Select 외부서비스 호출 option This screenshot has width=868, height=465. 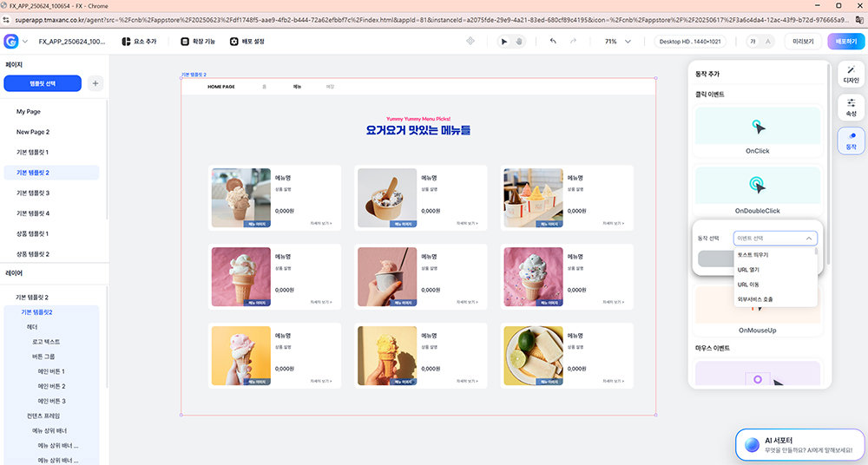(755, 299)
